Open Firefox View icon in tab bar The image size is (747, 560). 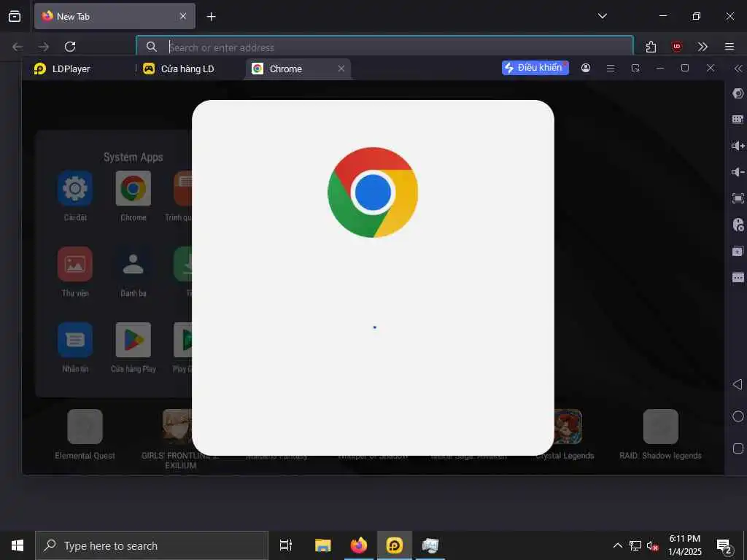tap(15, 16)
